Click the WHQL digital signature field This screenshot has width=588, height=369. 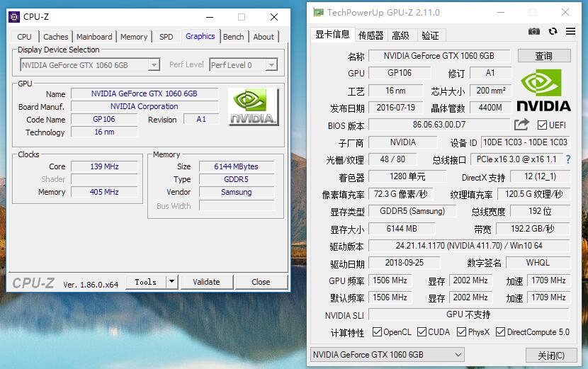[x=538, y=263]
